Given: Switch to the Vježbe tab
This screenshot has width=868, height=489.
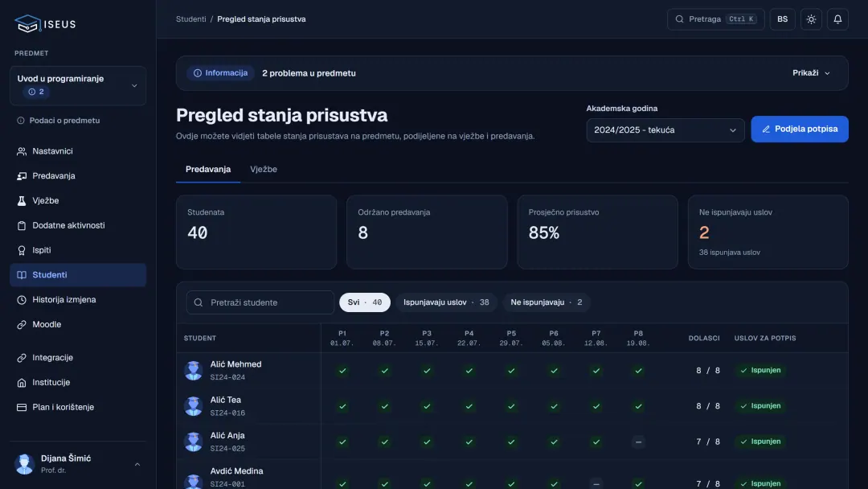Looking at the screenshot, I should [264, 170].
